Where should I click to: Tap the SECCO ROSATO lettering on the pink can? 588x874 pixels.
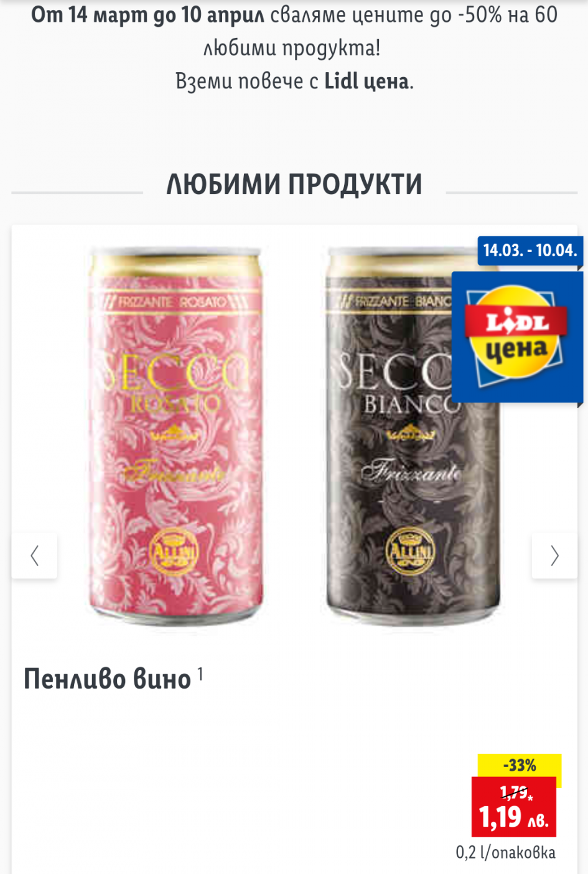pos(175,384)
